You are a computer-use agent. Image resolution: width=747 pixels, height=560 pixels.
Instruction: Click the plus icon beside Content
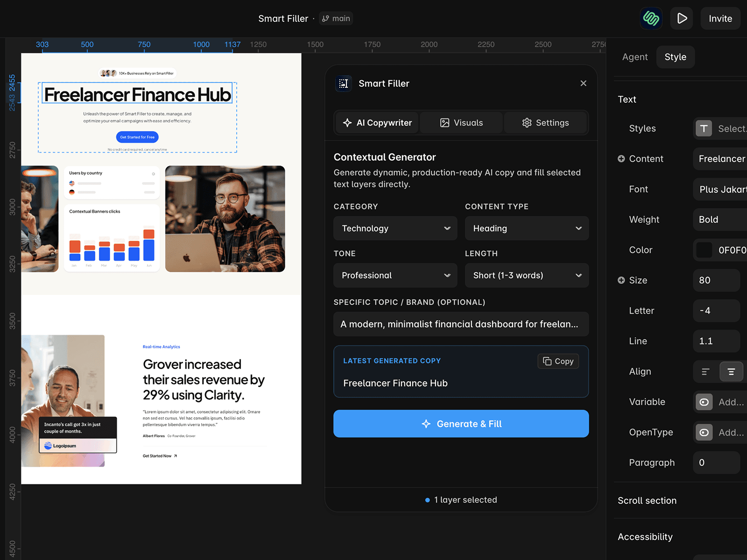pyautogui.click(x=621, y=159)
